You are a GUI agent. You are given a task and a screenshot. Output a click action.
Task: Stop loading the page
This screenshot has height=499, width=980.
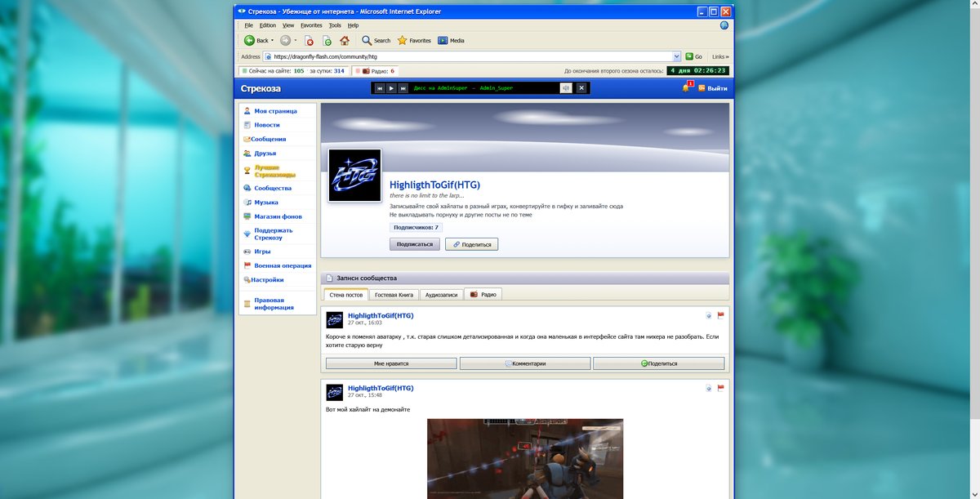point(310,40)
